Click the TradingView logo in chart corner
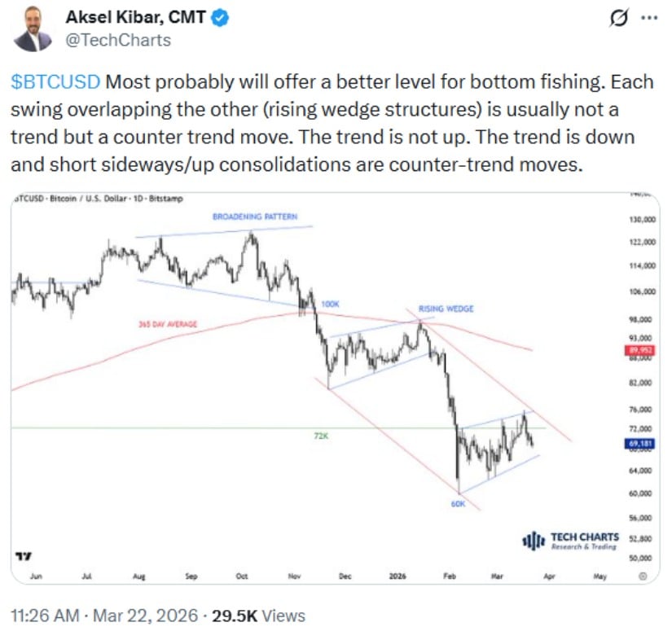This screenshot has height=640, width=672. coord(23,555)
